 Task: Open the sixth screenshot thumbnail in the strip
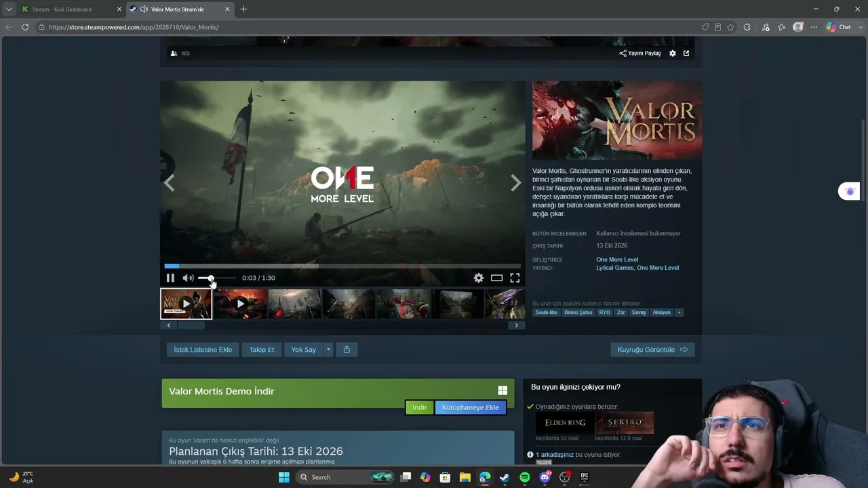coord(457,304)
